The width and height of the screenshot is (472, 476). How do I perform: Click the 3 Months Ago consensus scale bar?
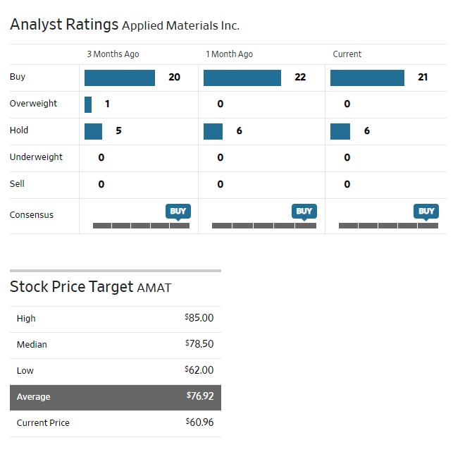(x=141, y=226)
